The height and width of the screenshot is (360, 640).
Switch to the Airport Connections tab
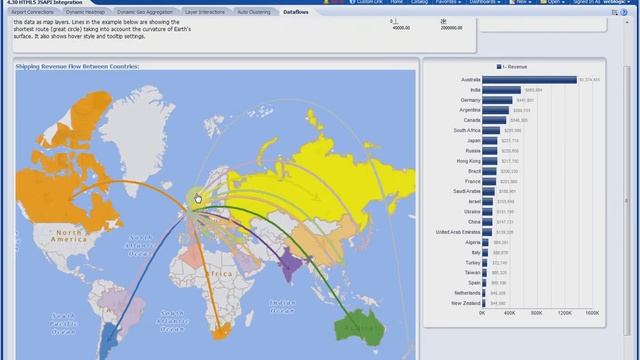(33, 12)
